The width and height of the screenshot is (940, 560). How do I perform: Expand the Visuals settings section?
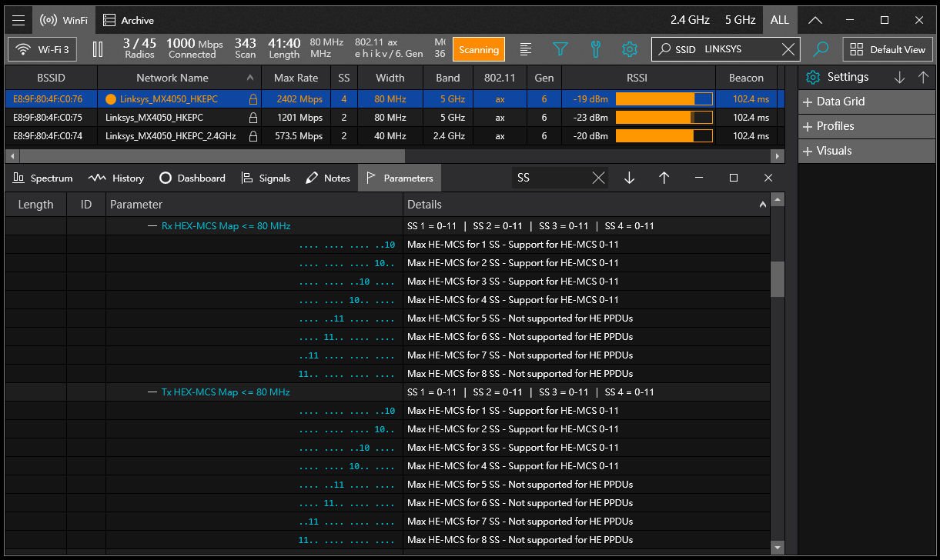click(x=866, y=151)
